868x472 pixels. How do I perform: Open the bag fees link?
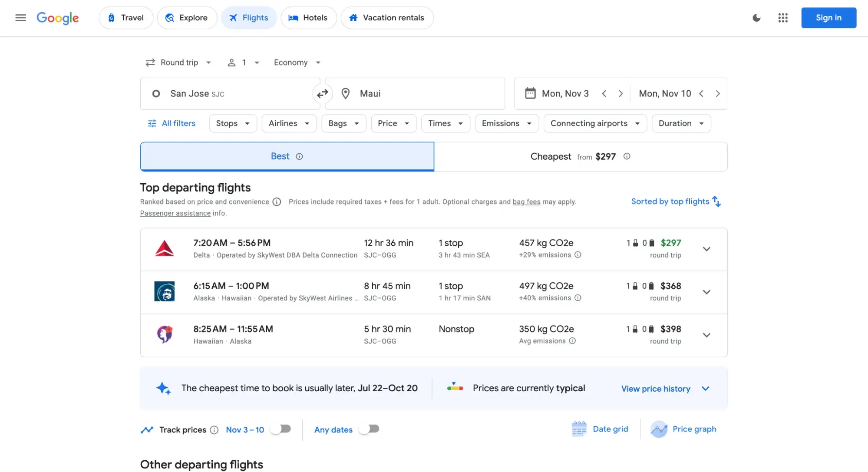pyautogui.click(x=526, y=202)
